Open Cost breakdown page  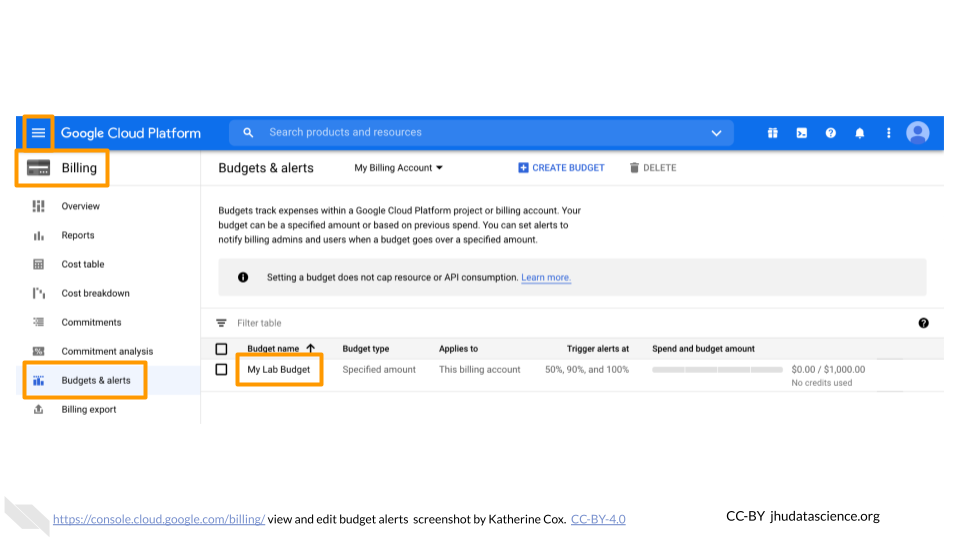click(96, 293)
